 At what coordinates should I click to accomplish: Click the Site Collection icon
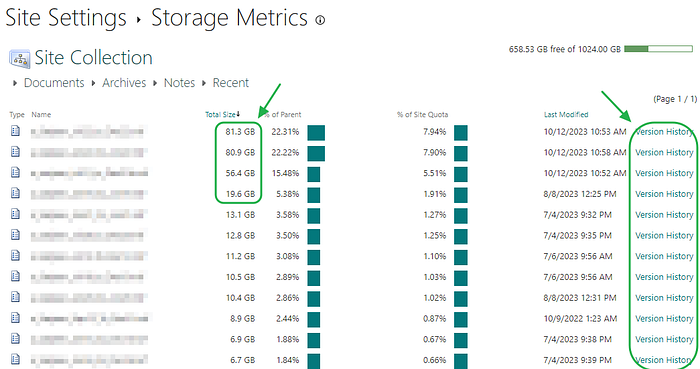point(20,59)
